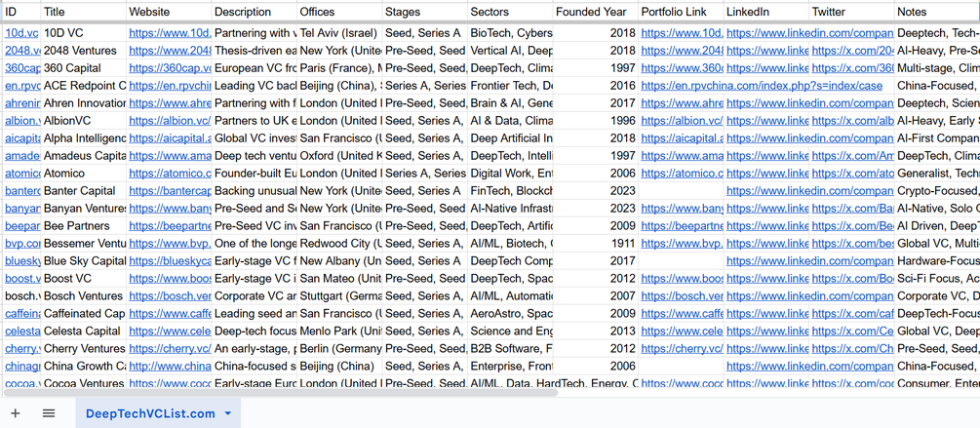Select the 10D VC title cell

(84, 33)
